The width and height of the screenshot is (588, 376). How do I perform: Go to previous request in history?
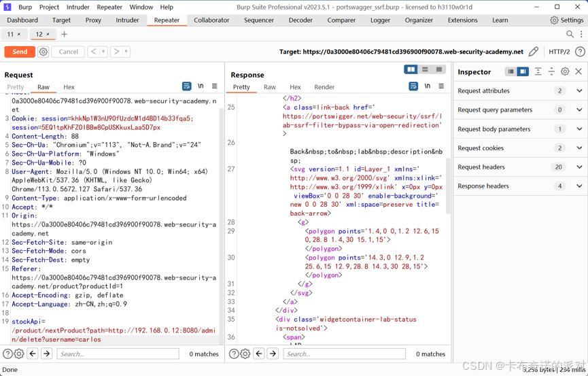click(x=94, y=52)
